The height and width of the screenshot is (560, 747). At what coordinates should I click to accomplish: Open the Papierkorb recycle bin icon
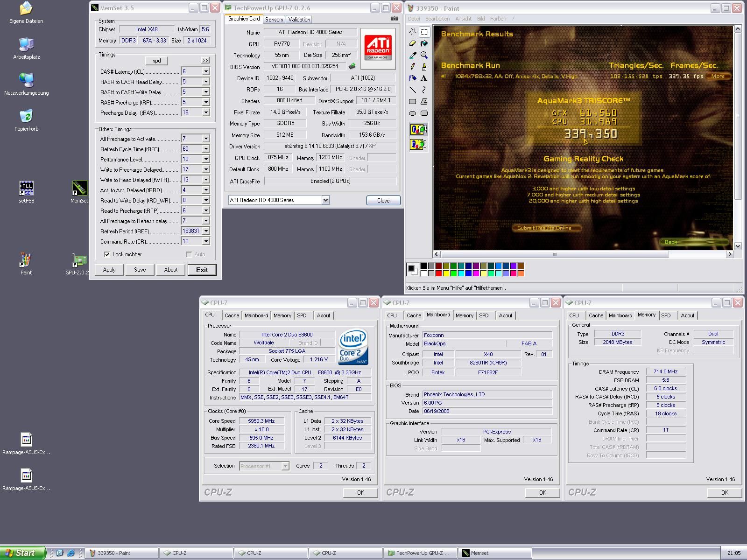26,120
